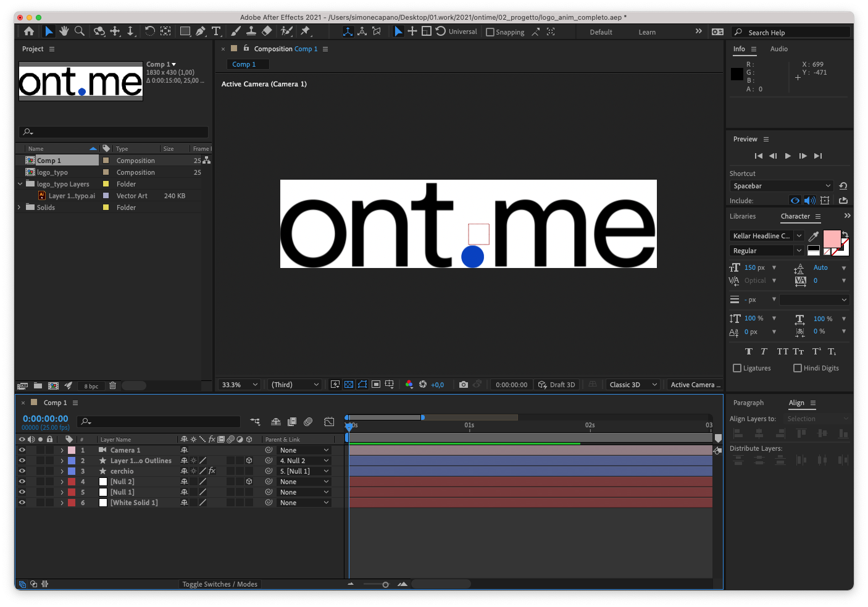The height and width of the screenshot is (607, 868).
Task: Select the Hand tool
Action: [x=64, y=31]
